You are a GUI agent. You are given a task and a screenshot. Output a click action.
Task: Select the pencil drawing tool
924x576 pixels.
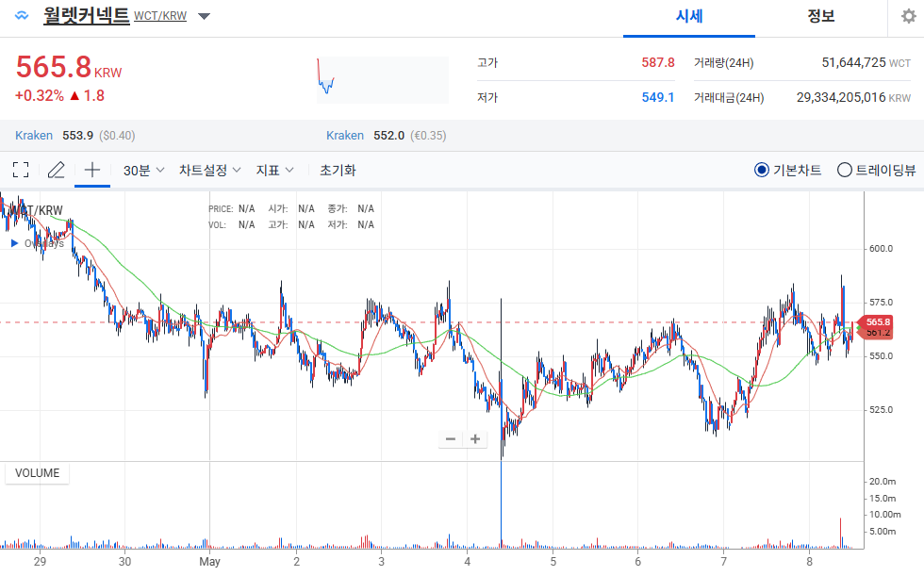click(x=56, y=171)
